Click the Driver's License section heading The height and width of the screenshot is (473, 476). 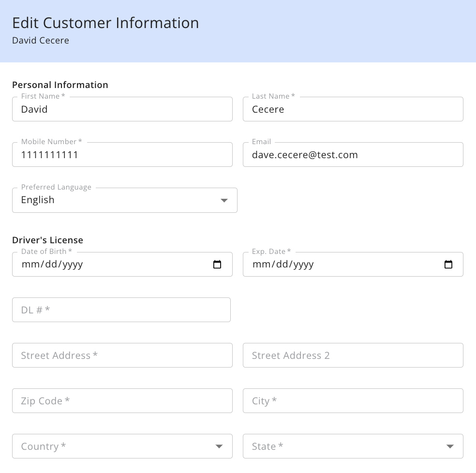(x=48, y=240)
